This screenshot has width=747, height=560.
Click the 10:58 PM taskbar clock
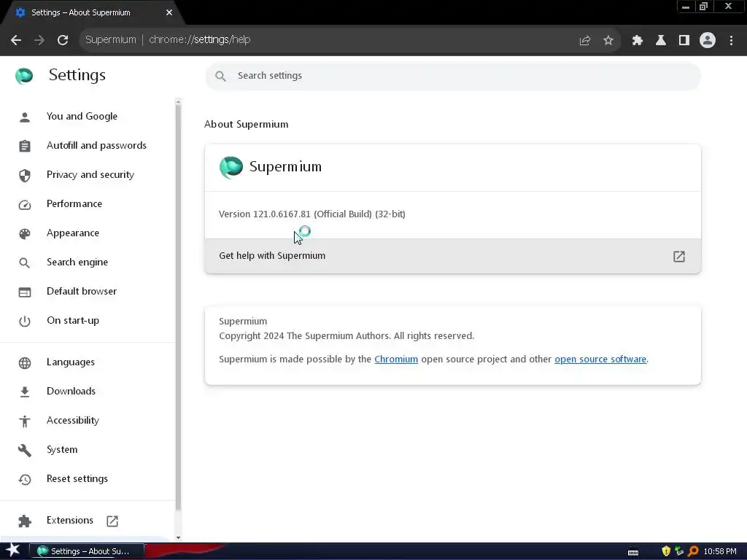[720, 551]
